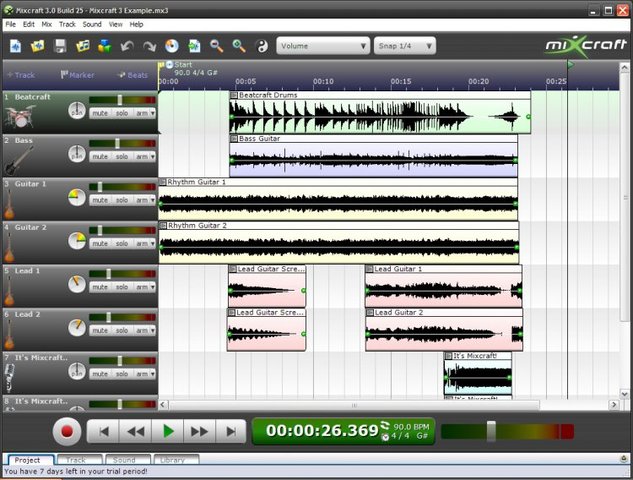Click the drum kit icon on Beatcraft track

19,116
